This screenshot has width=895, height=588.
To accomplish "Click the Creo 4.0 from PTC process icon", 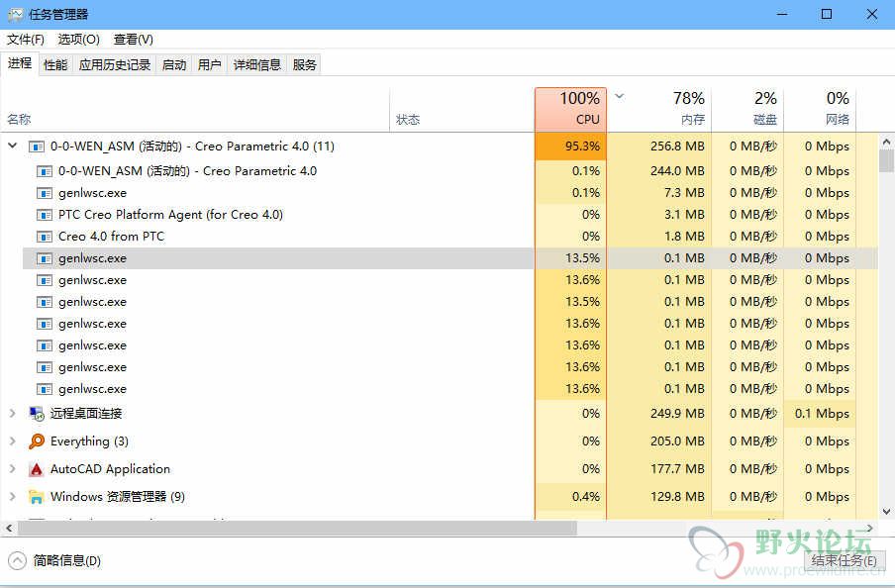I will click(x=44, y=237).
